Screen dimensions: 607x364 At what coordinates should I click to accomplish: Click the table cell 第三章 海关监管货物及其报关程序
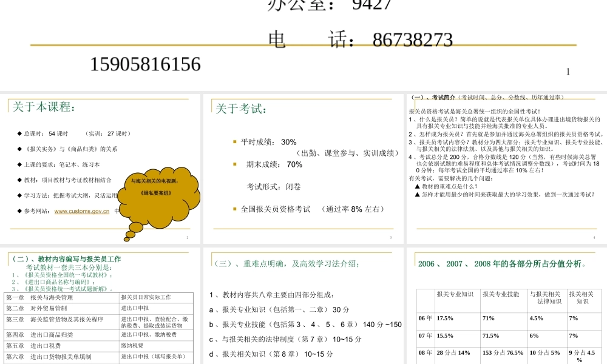coord(61,322)
